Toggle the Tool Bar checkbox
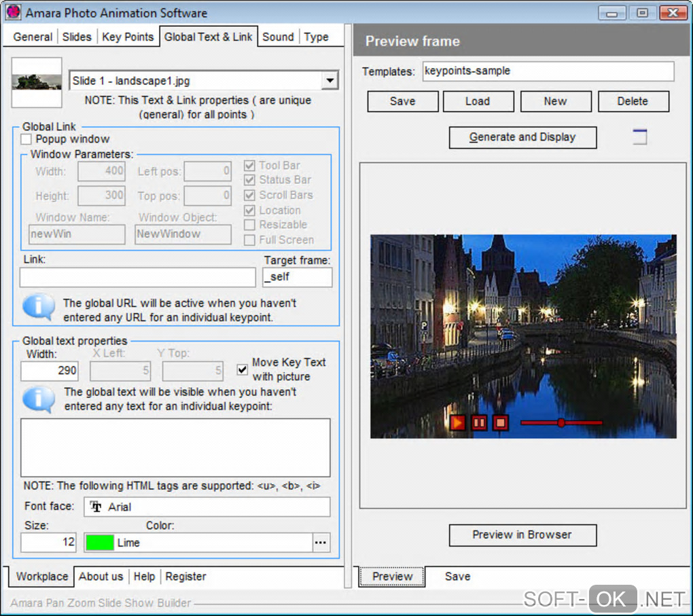Viewport: 693px width, 616px height. 250,166
